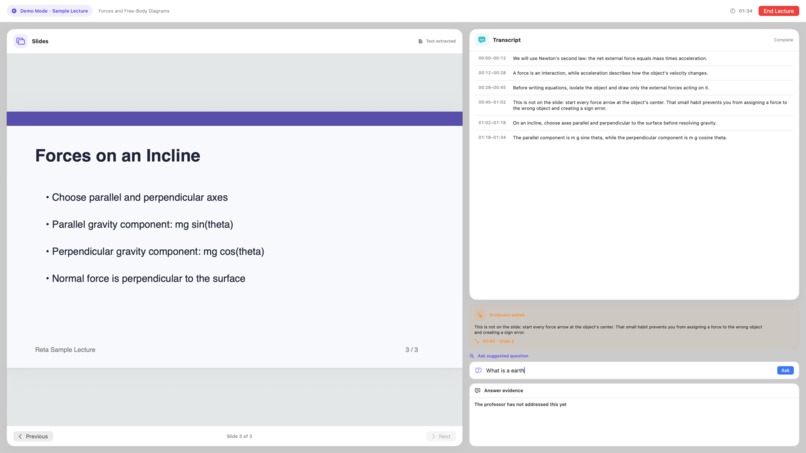Click the 00:00-00:12 timestamp
Screen dimensions: 806x453
point(492,58)
